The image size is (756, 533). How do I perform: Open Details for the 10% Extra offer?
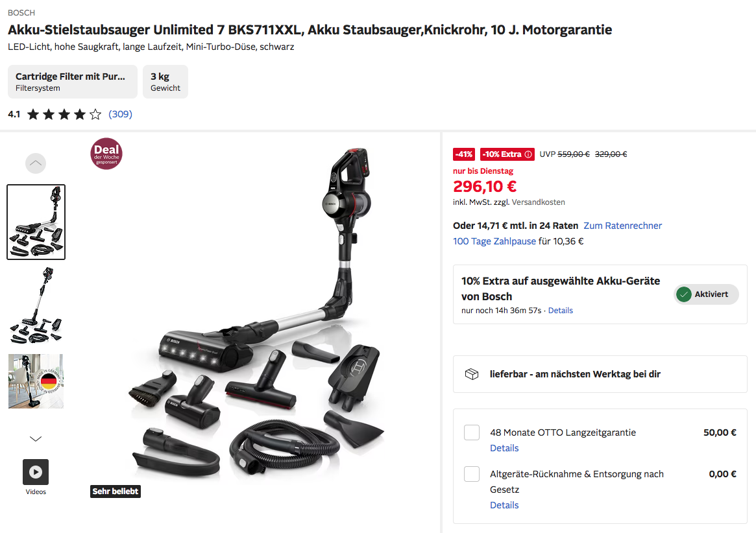(560, 311)
